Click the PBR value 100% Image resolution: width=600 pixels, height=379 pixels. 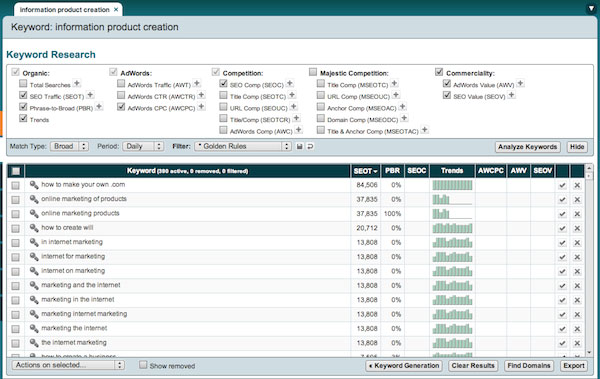click(x=393, y=214)
